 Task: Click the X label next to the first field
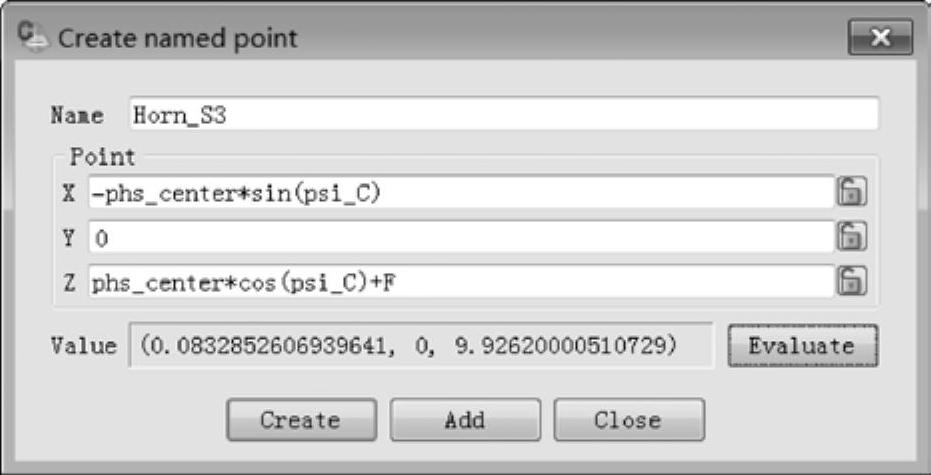pos(69,193)
